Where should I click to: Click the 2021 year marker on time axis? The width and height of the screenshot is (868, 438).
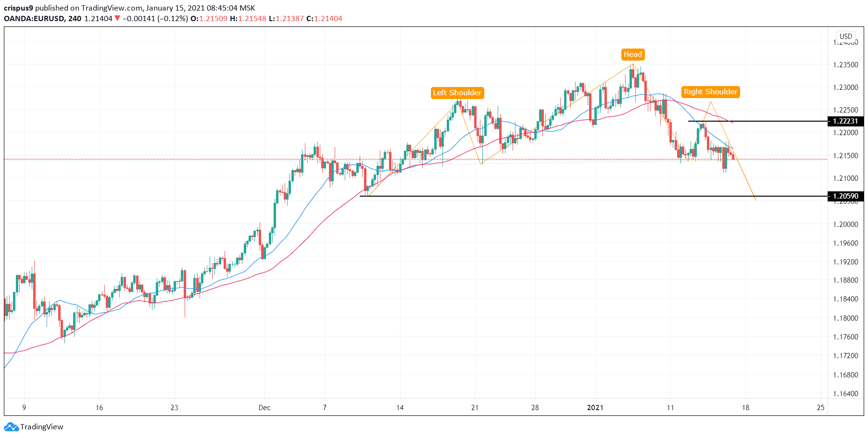[x=595, y=408]
